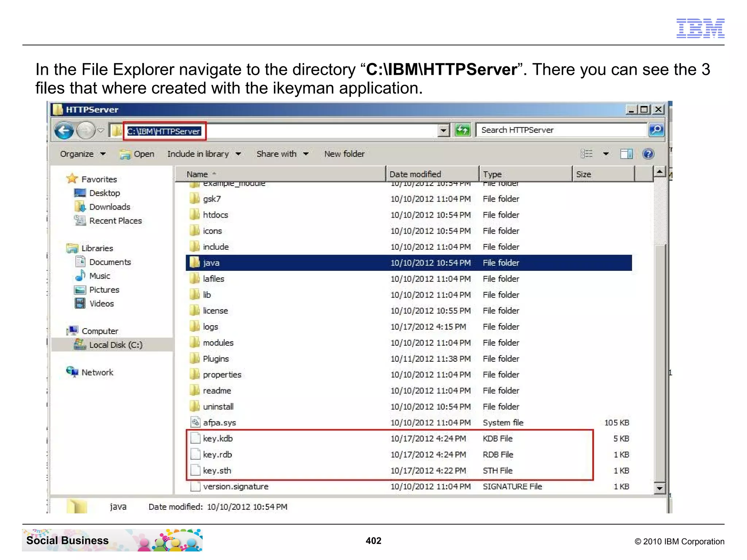
Task: Select the htdocs folder icon
Action: 195,215
